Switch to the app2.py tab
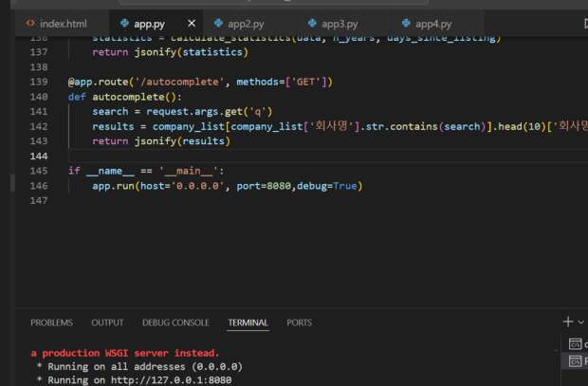 tap(249, 24)
